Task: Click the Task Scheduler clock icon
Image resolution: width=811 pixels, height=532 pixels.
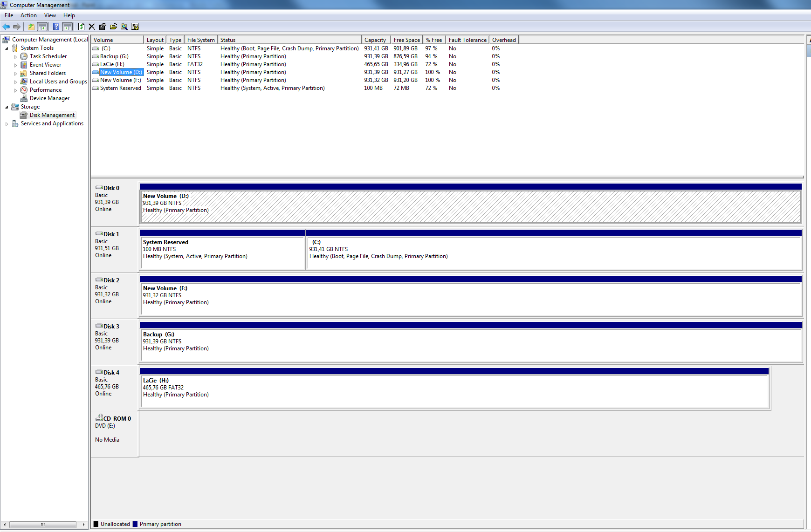Action: point(24,56)
